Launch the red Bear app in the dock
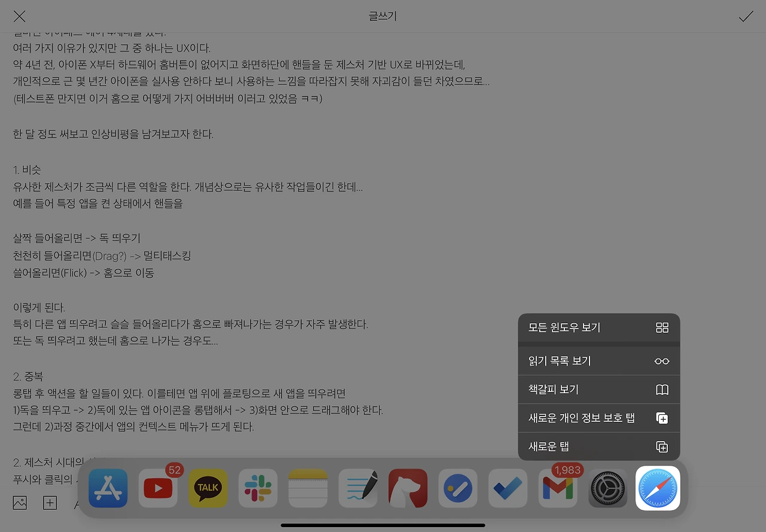 [408, 488]
